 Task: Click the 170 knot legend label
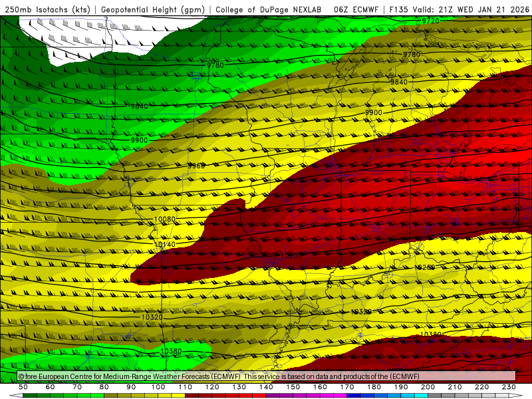347,387
